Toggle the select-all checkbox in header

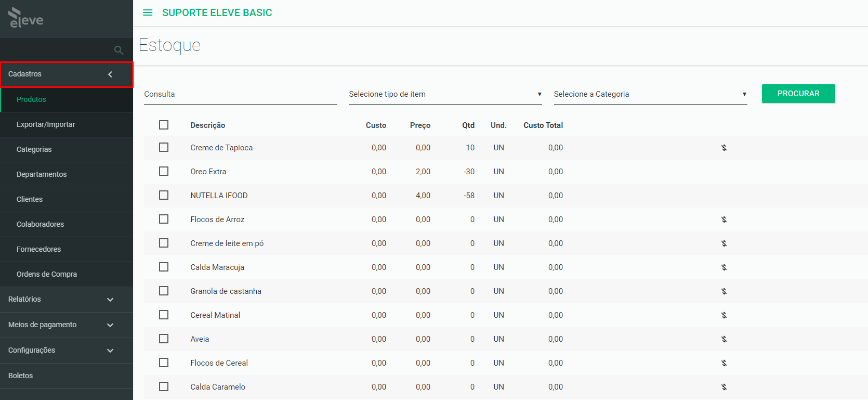[x=164, y=125]
